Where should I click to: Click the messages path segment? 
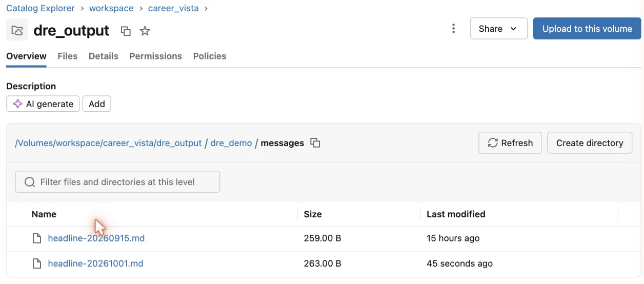tap(283, 143)
